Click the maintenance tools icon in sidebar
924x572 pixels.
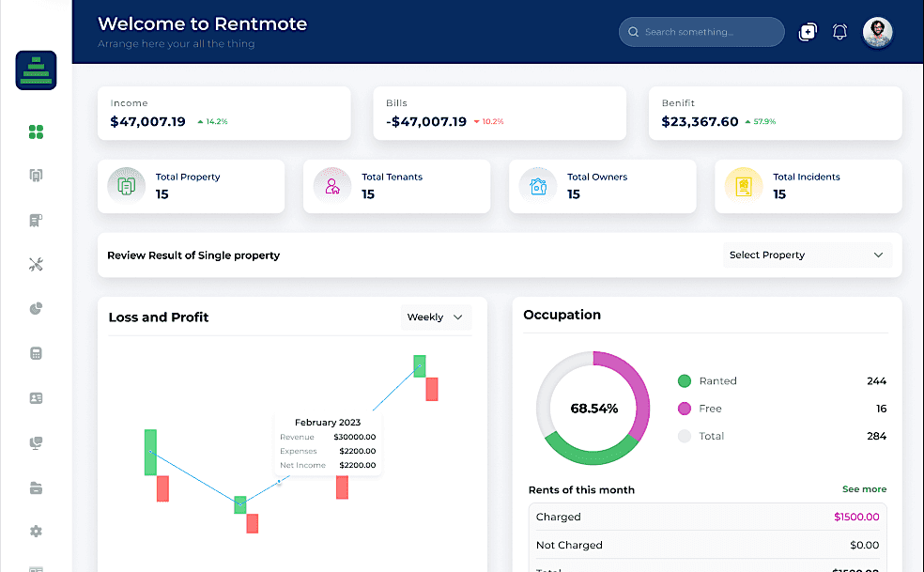(x=36, y=264)
